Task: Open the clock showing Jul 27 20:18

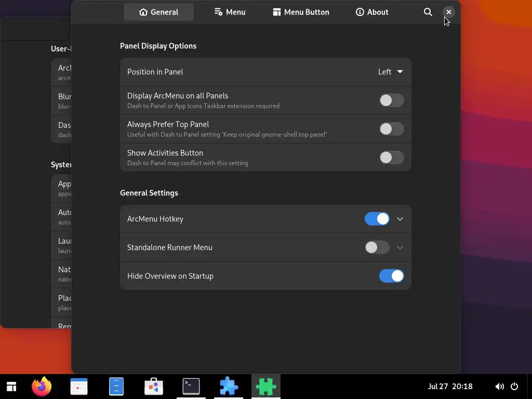Action: [450, 387]
